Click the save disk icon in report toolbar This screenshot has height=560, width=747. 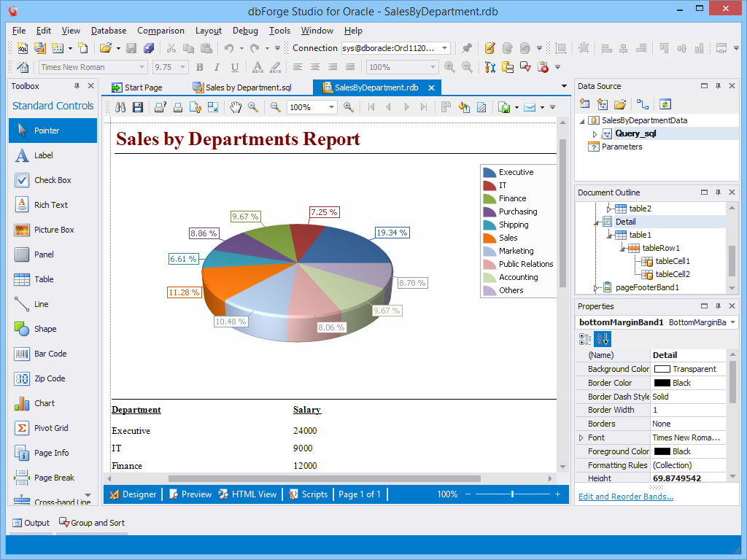point(138,107)
